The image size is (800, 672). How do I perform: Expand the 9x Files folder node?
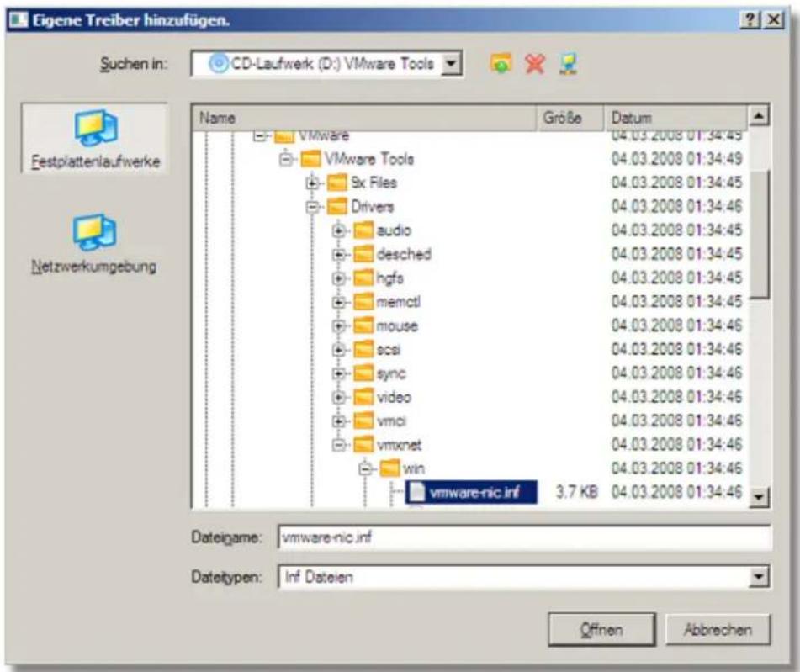tap(312, 183)
